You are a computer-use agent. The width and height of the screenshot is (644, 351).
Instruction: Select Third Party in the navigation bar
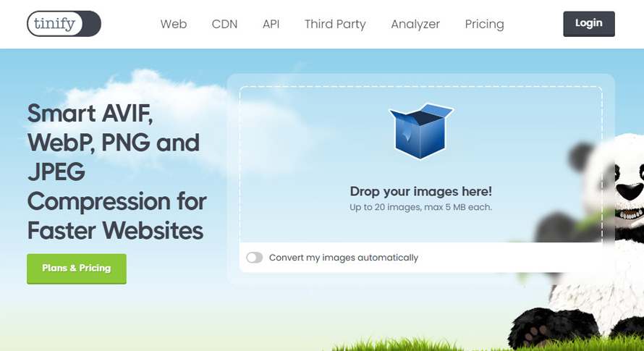point(335,24)
